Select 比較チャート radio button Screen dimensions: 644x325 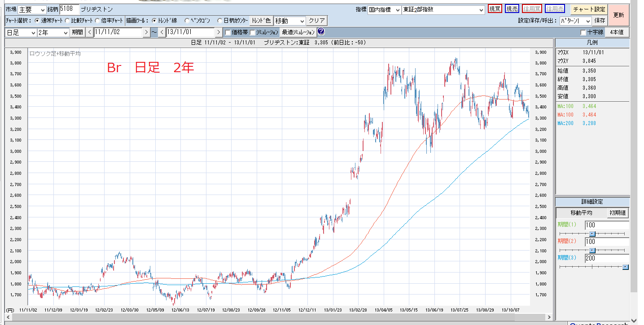[67, 21]
